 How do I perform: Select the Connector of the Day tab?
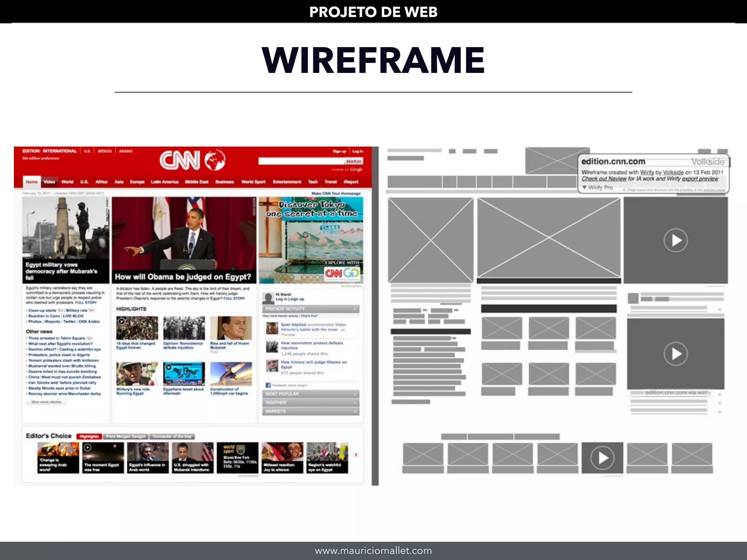coord(172,436)
